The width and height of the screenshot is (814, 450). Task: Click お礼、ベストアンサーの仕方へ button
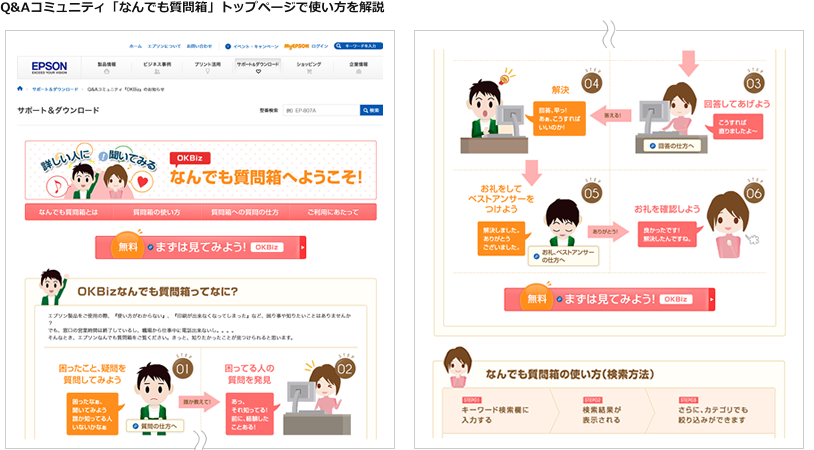(564, 256)
